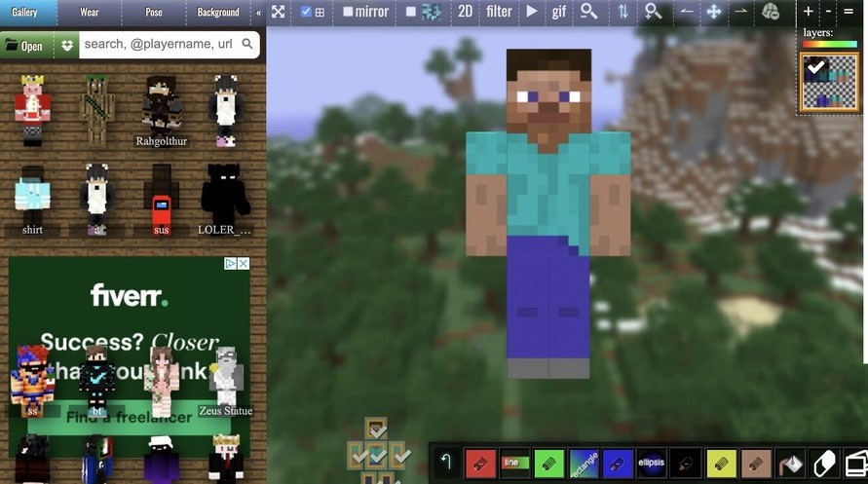Collapse the left panel with double-arrow
The width and height of the screenshot is (868, 484).
click(258, 12)
